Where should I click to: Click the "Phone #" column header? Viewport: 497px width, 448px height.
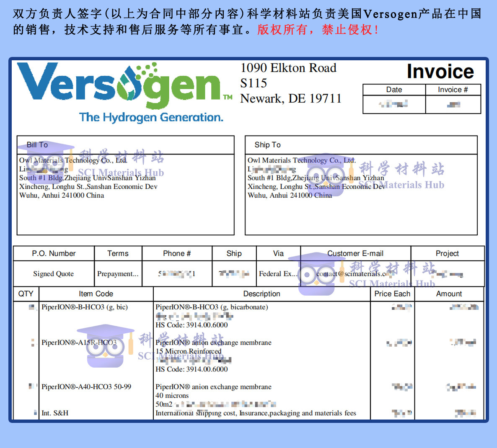pos(177,254)
